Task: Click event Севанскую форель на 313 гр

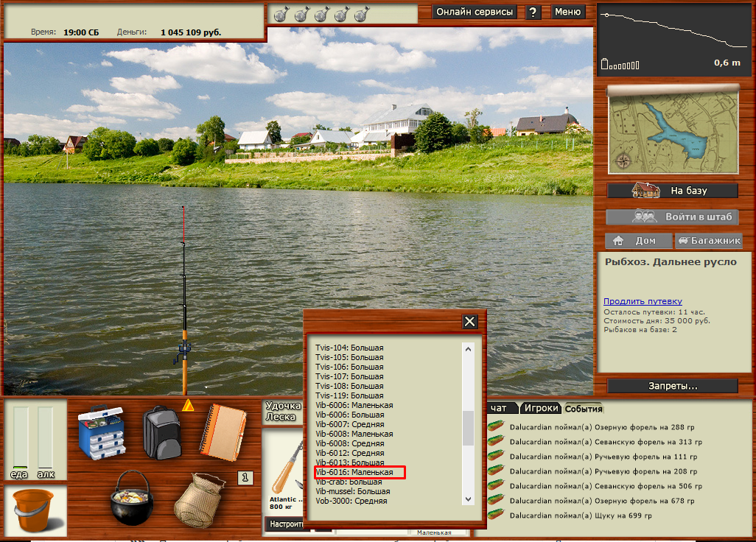Action: [x=606, y=442]
